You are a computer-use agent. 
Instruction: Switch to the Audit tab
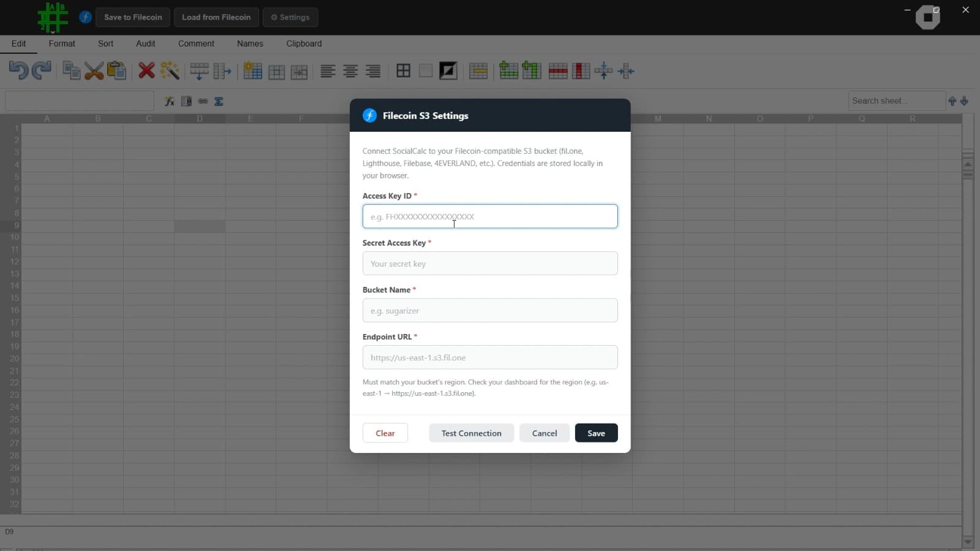click(145, 44)
